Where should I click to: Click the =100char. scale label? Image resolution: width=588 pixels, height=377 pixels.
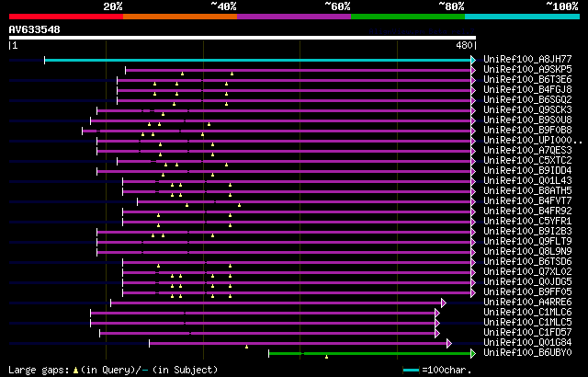(x=447, y=371)
